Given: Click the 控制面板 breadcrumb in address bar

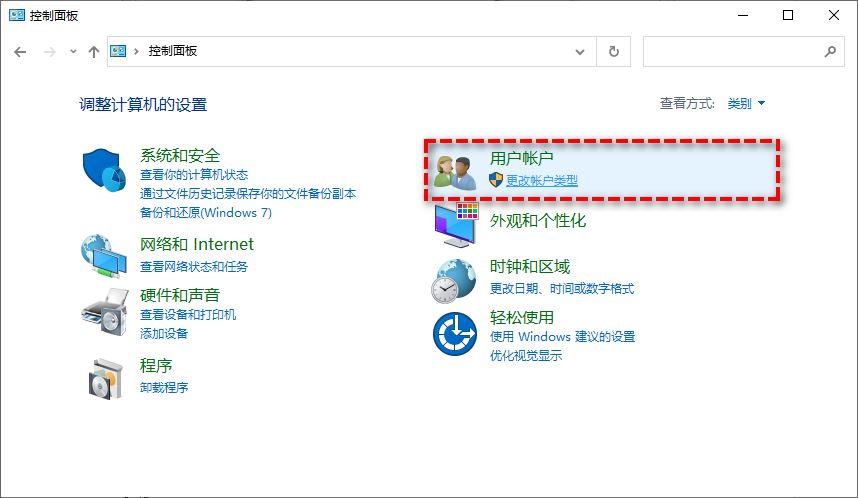Looking at the screenshot, I should tap(173, 51).
